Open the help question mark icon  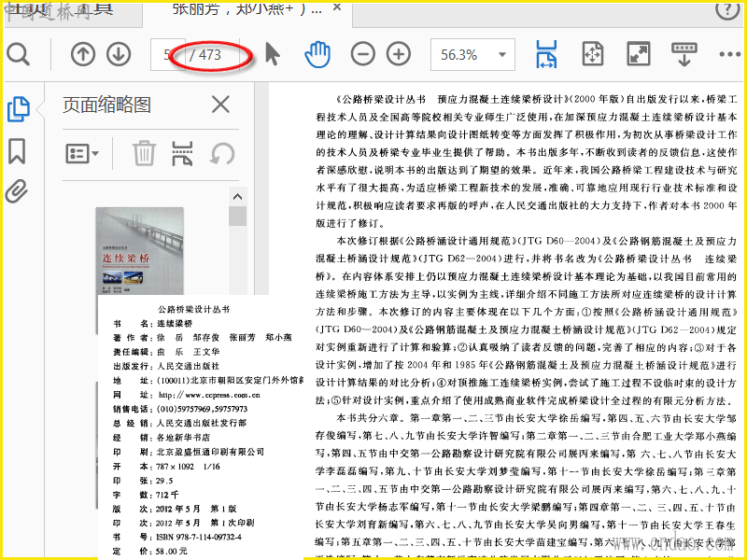(727, 9)
